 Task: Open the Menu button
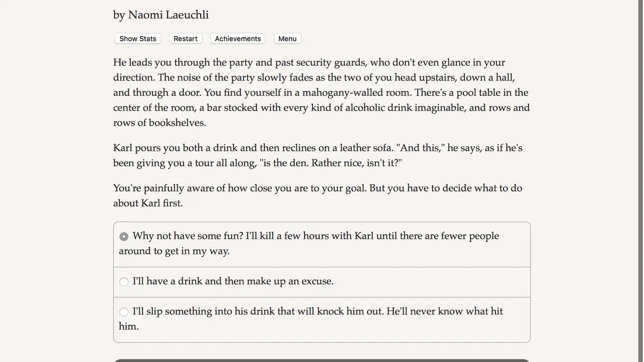(x=287, y=39)
